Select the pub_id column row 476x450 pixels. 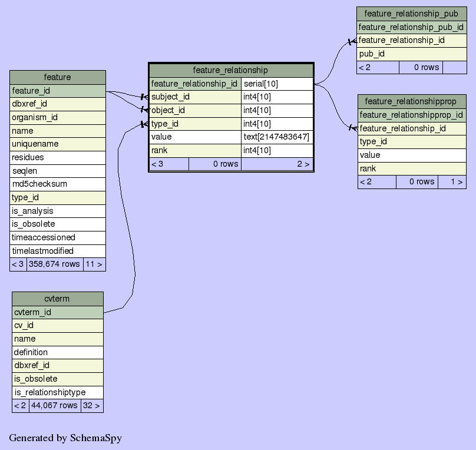[411, 54]
